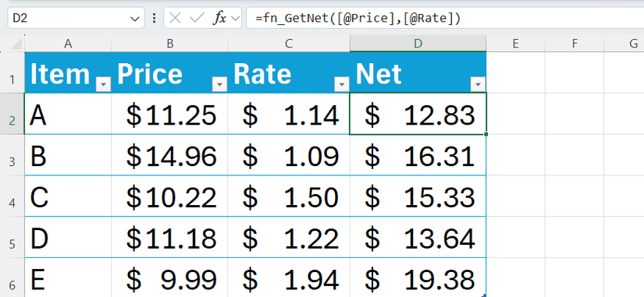Select the price cell $11.25
Viewport: 644px width, 297px height.
click(x=169, y=114)
